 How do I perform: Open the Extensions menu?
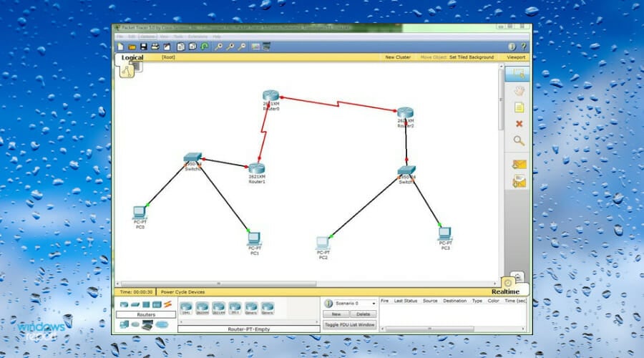(x=198, y=37)
